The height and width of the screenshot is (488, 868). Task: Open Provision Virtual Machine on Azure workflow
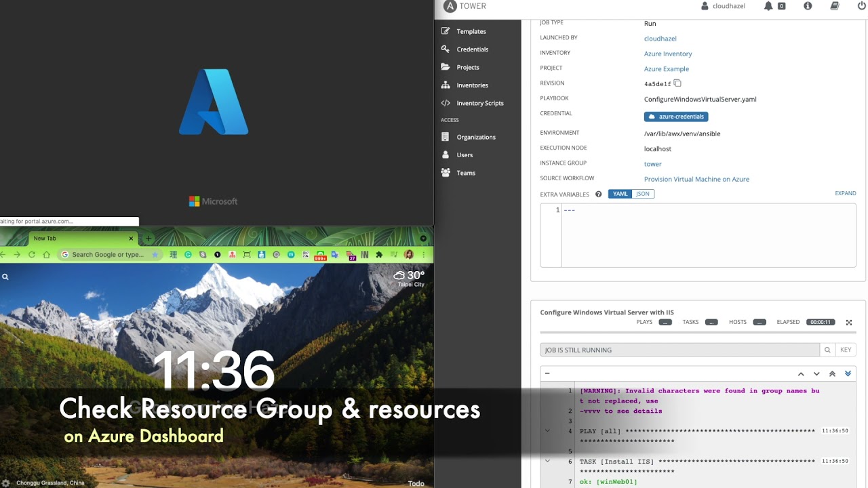[696, 180]
